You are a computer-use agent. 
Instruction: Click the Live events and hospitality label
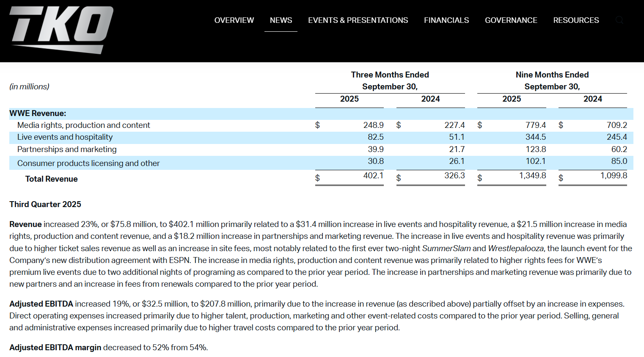click(x=65, y=137)
